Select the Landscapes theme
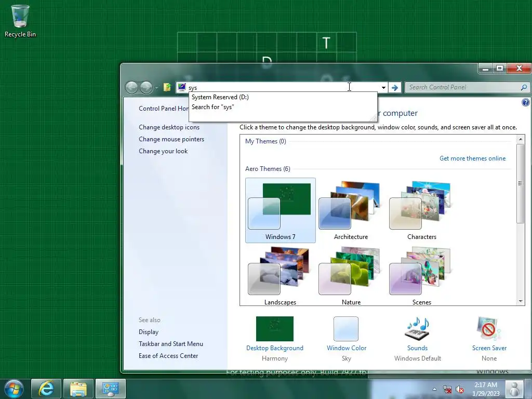This screenshot has width=532, height=399. 280,275
